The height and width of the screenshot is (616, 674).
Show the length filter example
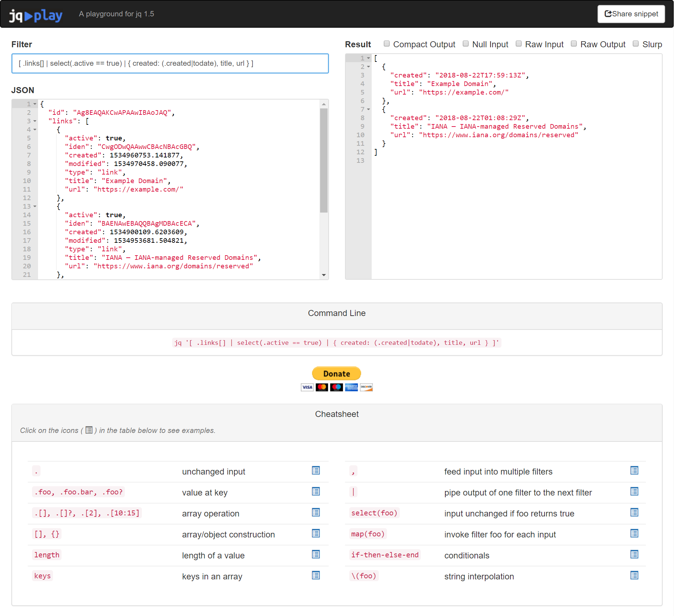[316, 554]
